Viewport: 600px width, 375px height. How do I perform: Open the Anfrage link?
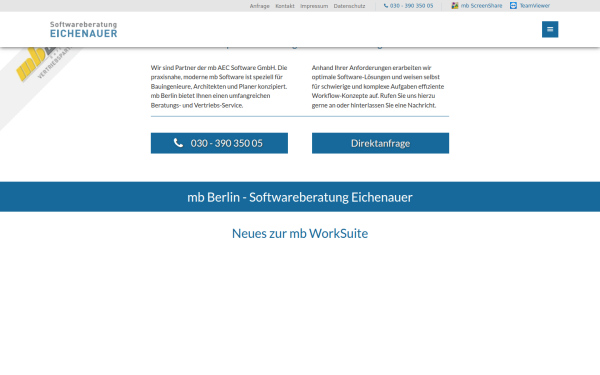[x=259, y=6]
